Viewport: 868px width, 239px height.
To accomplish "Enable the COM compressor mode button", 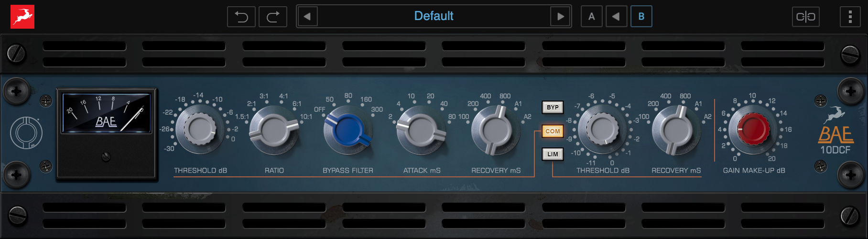I will click(553, 131).
